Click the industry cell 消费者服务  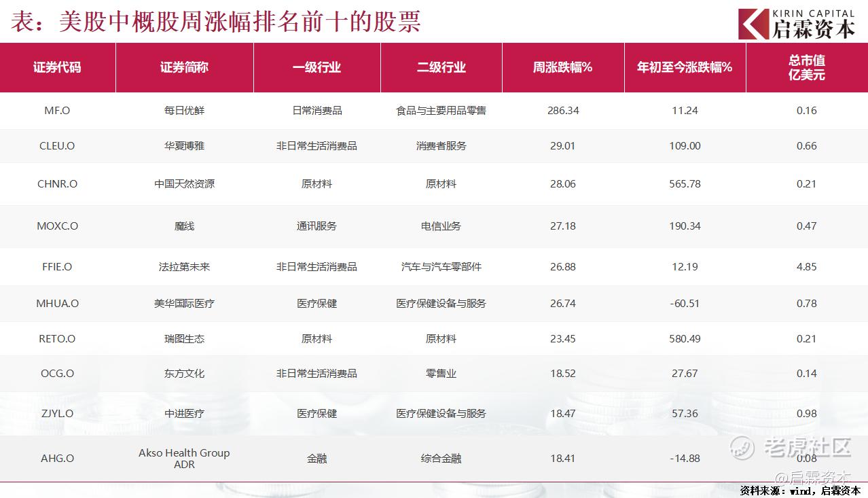(441, 145)
